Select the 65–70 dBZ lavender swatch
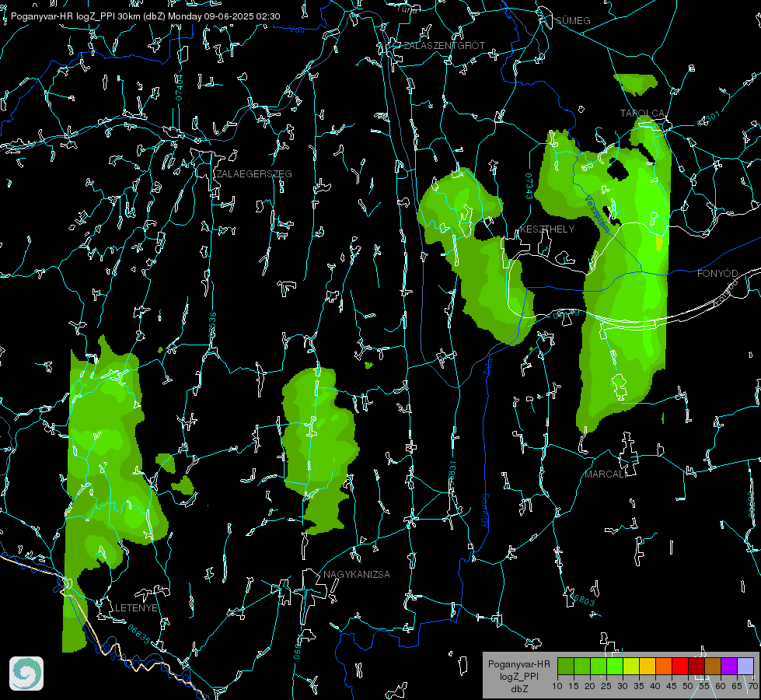761x700 pixels. click(x=745, y=666)
